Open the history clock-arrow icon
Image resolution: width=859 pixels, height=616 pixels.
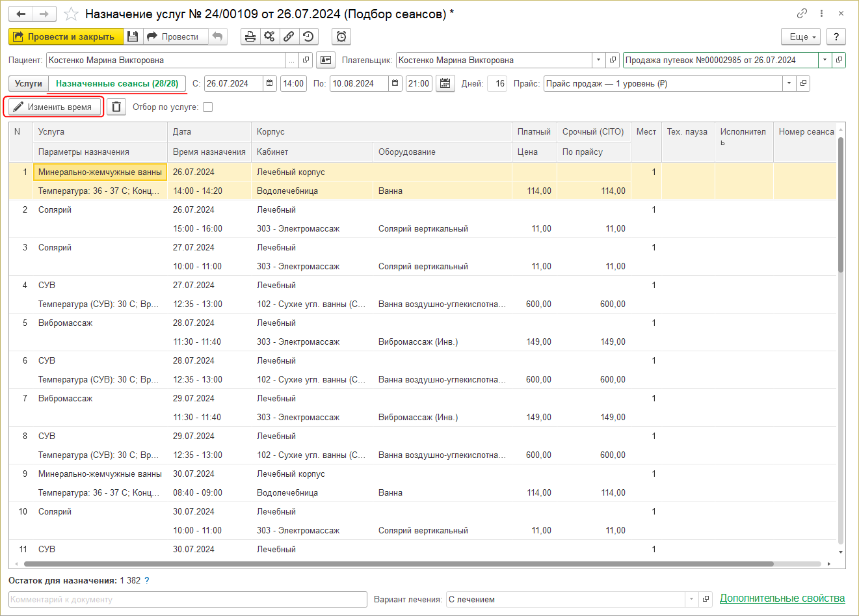click(309, 36)
